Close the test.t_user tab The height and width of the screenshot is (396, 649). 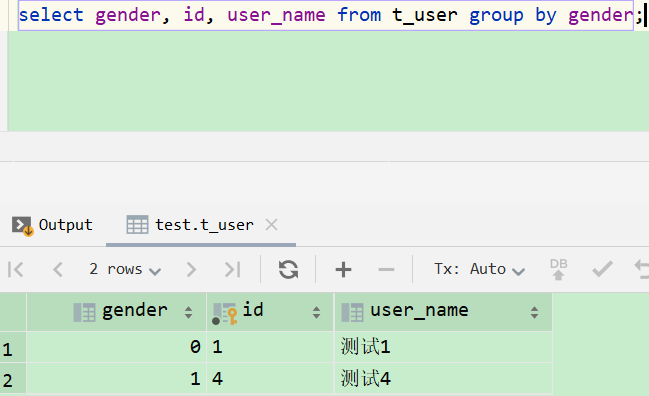(272, 225)
